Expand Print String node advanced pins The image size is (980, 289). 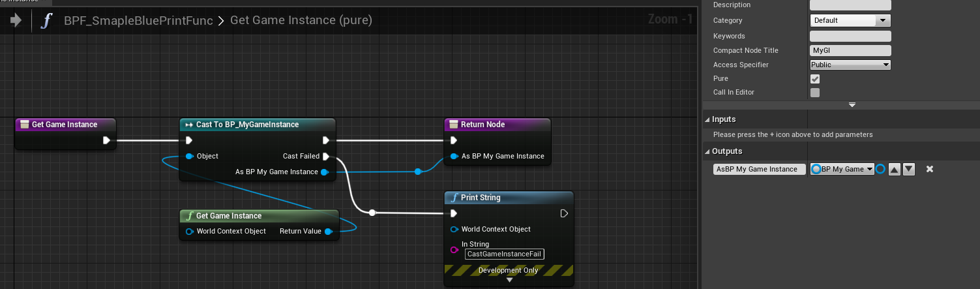pos(509,280)
